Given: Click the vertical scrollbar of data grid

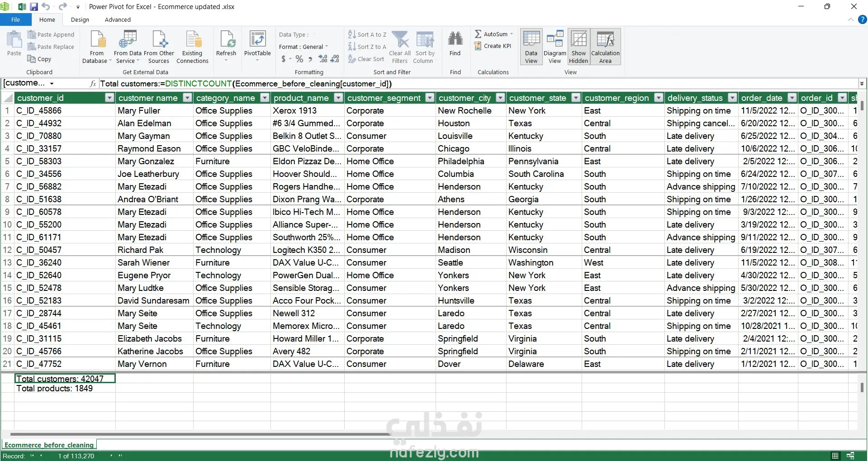Looking at the screenshot, I should 862,105.
